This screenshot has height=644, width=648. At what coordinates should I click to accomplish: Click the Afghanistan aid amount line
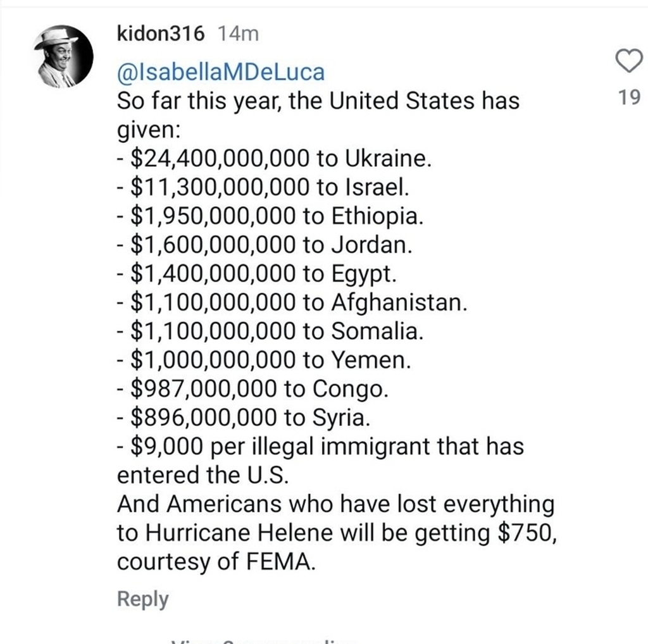pyautogui.click(x=292, y=302)
